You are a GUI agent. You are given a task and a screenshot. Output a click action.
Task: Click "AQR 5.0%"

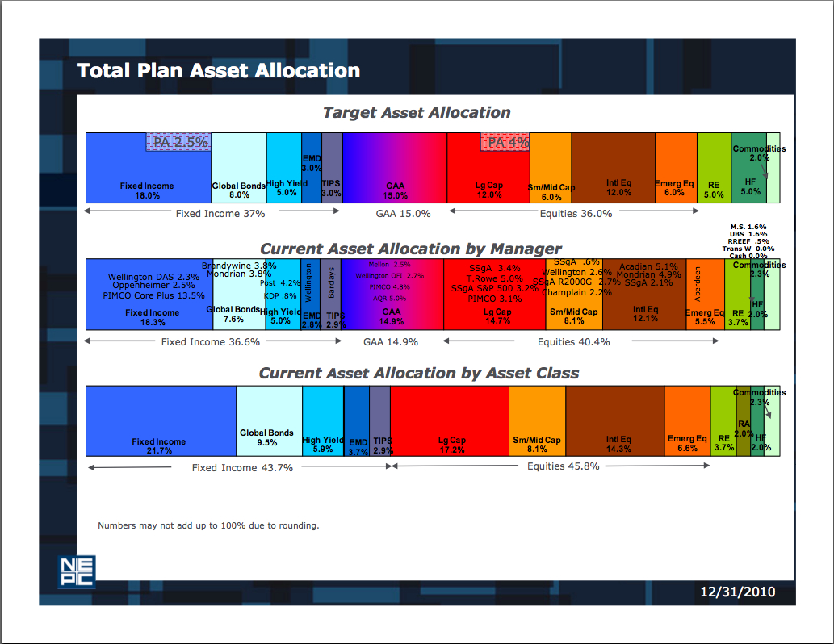tap(389, 299)
